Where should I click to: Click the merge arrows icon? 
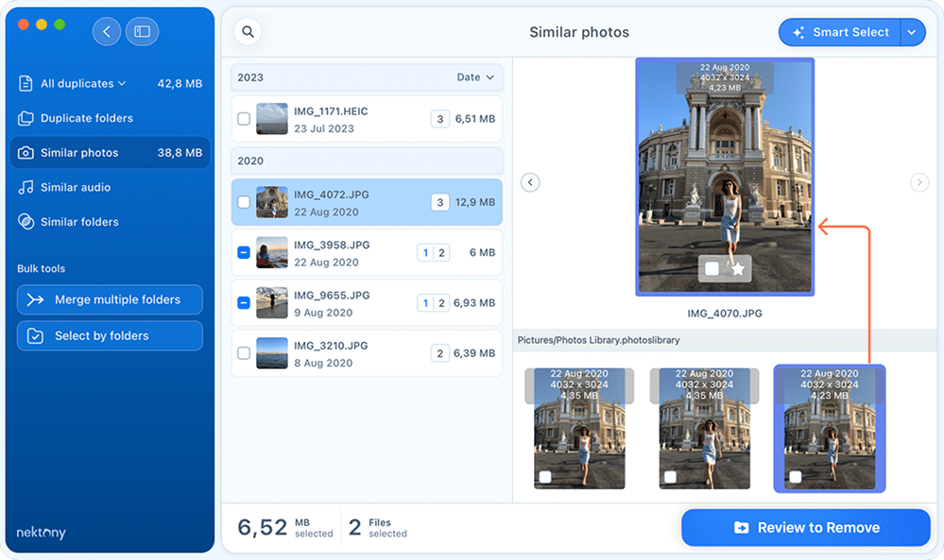tap(36, 299)
